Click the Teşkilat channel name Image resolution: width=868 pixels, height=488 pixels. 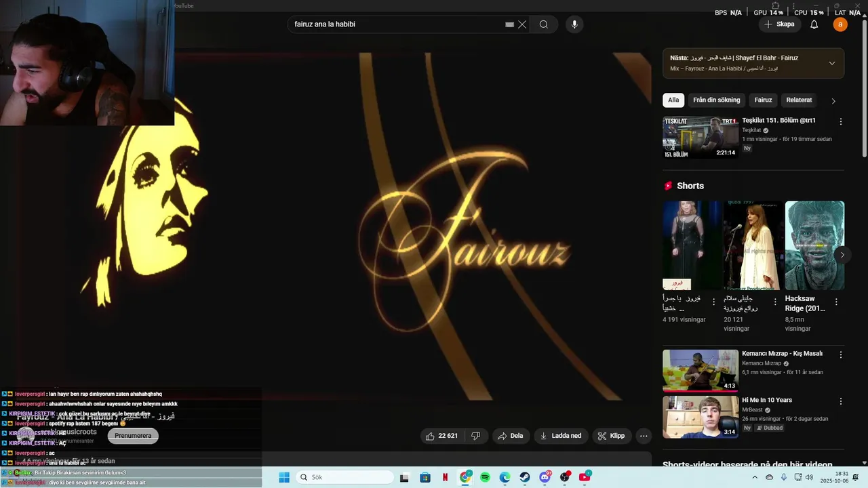click(x=751, y=130)
